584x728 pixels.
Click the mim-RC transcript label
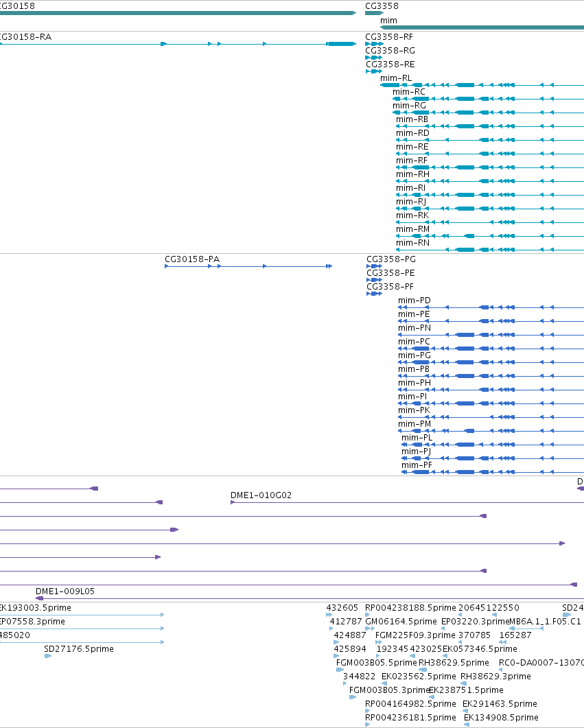click(409, 92)
